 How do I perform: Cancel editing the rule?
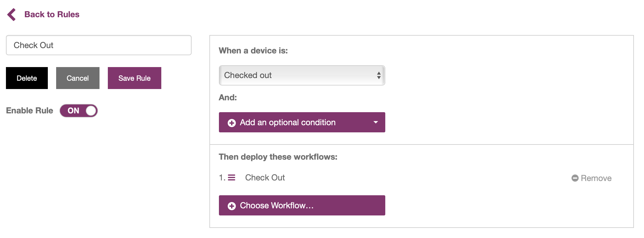78,78
